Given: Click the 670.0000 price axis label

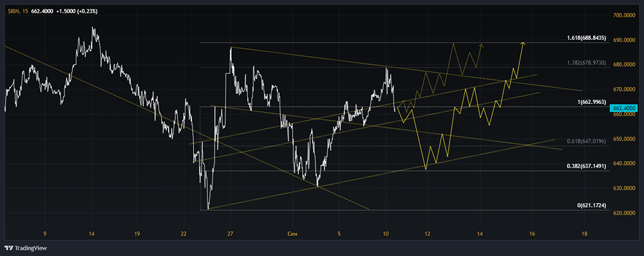Looking at the screenshot, I should pyautogui.click(x=624, y=90).
